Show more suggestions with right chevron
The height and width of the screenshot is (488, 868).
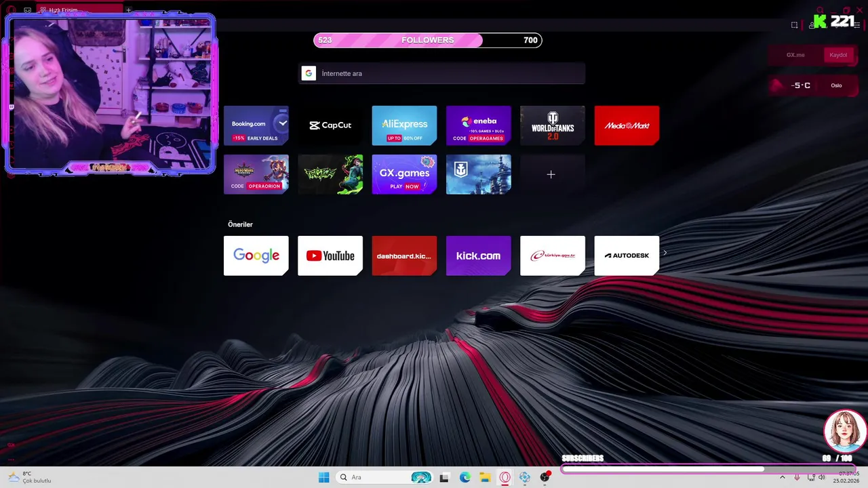(665, 253)
